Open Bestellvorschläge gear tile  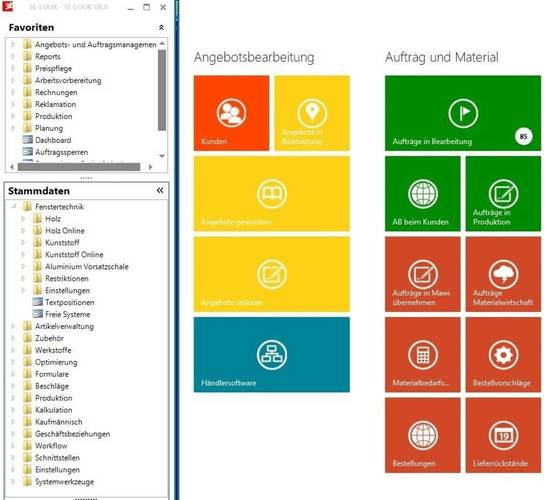[503, 355]
